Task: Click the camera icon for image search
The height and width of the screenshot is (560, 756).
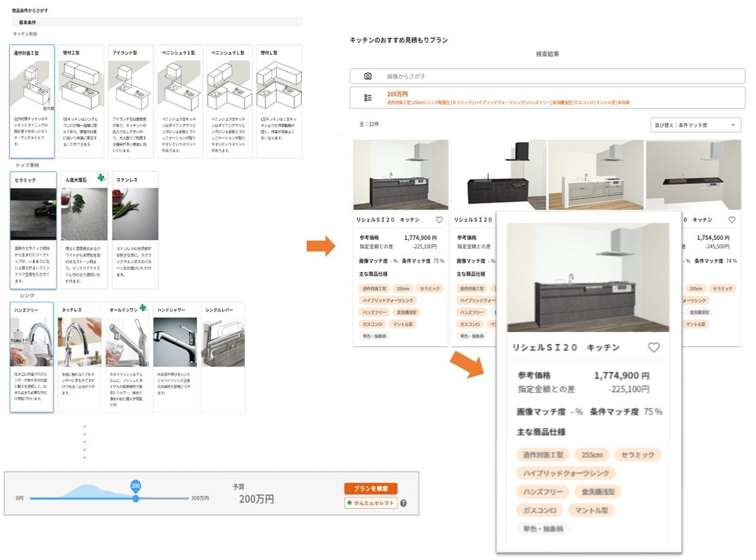Action: pos(368,76)
